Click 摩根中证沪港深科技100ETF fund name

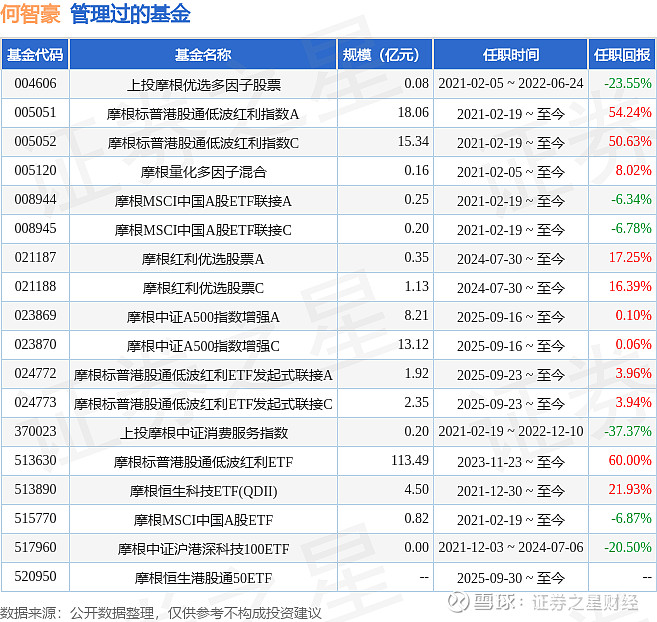(x=203, y=548)
